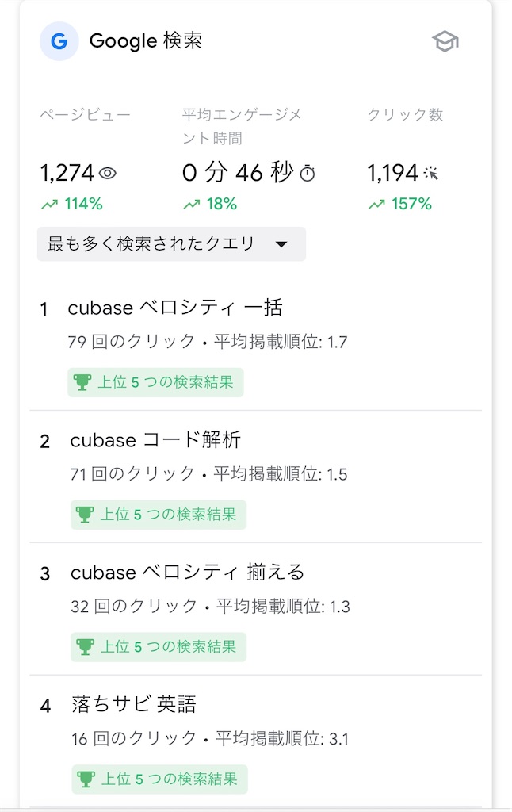Click the trophy icon beside 落ちサビ 英語 badge

click(x=85, y=779)
